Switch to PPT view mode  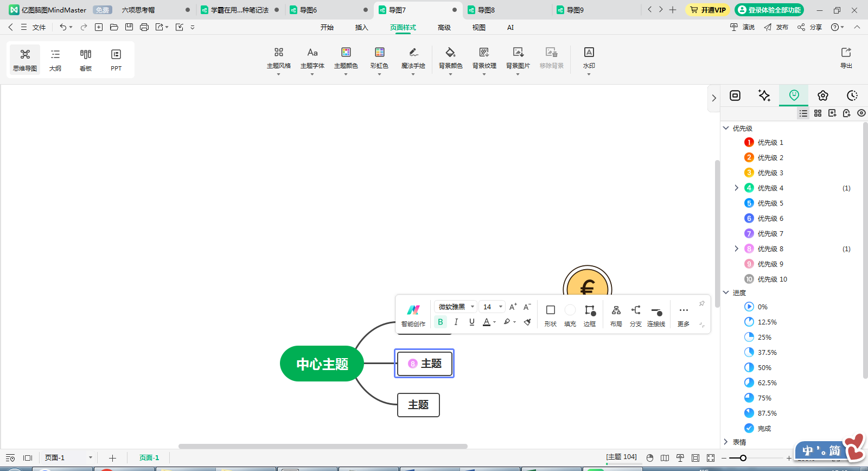point(116,60)
